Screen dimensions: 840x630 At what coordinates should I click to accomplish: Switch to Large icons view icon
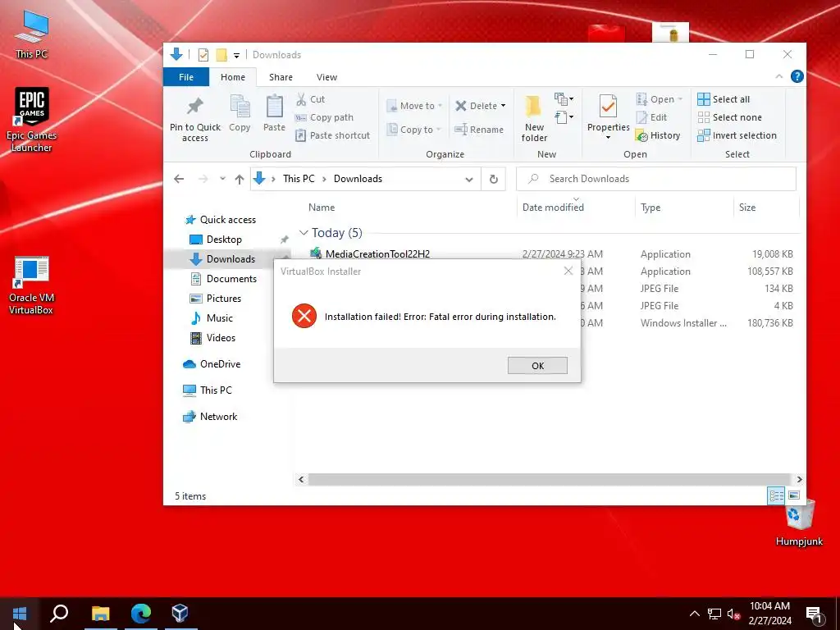(794, 495)
